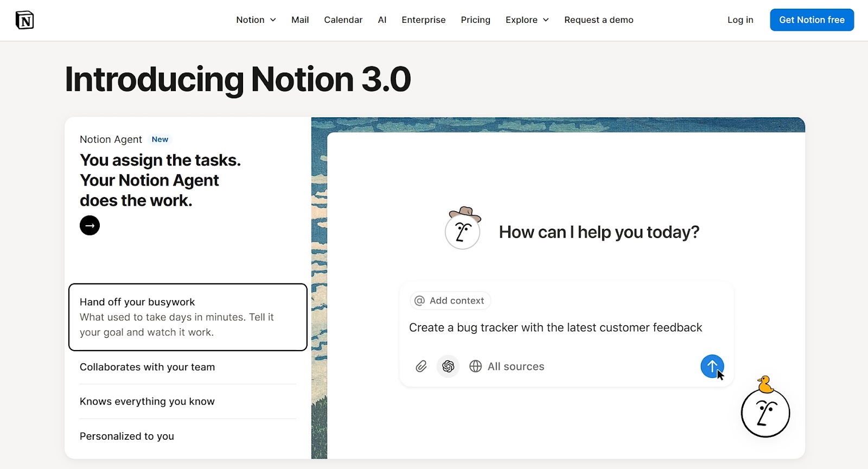Open the Enterprise page

[x=424, y=20]
